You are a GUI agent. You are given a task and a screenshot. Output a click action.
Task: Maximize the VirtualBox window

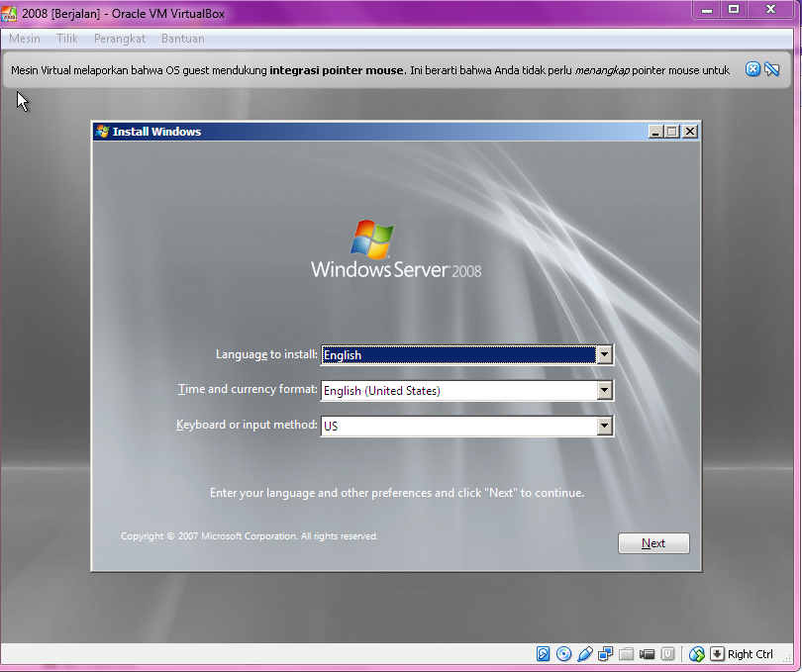pos(734,9)
